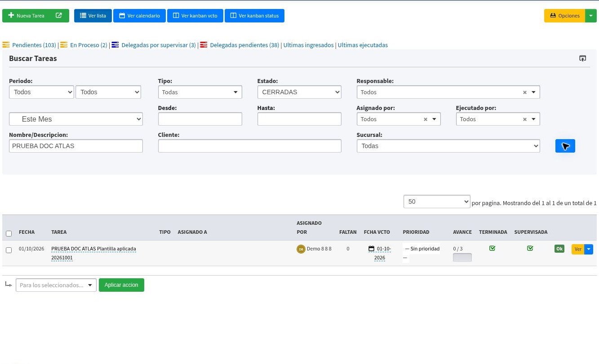
Task: Clear the Asignado por selection x
Action: click(426, 119)
